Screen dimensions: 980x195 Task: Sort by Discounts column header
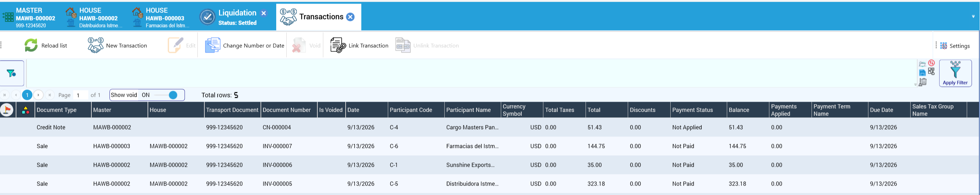click(x=649, y=110)
